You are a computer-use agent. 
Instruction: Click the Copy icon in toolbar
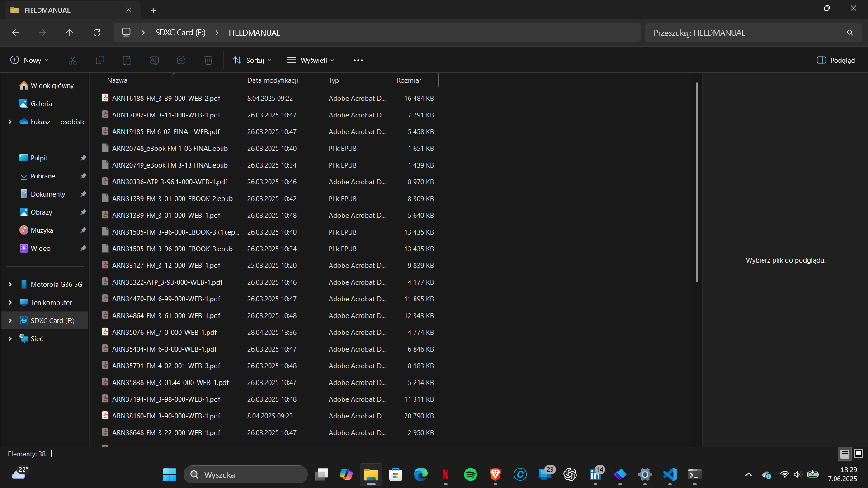coord(100,60)
